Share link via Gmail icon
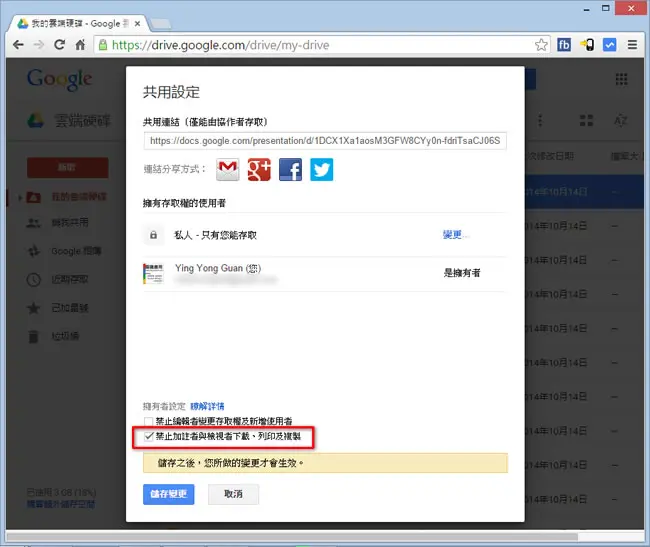The width and height of the screenshot is (650, 547). click(228, 169)
